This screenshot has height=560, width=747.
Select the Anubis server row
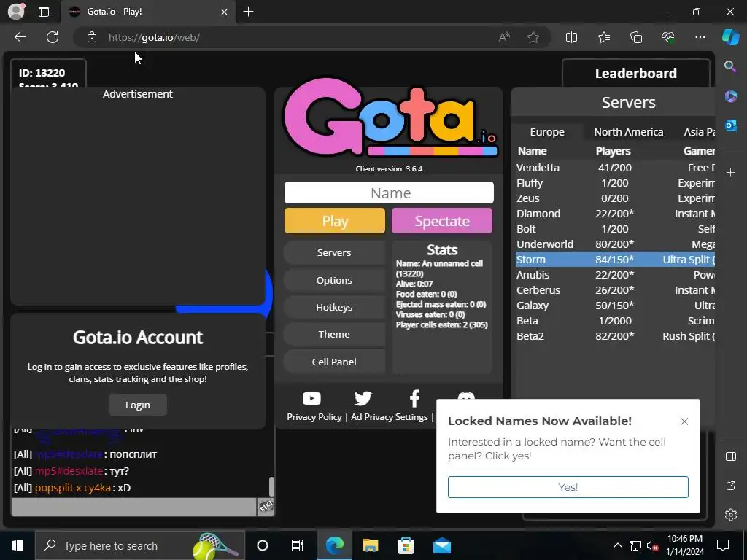point(615,275)
